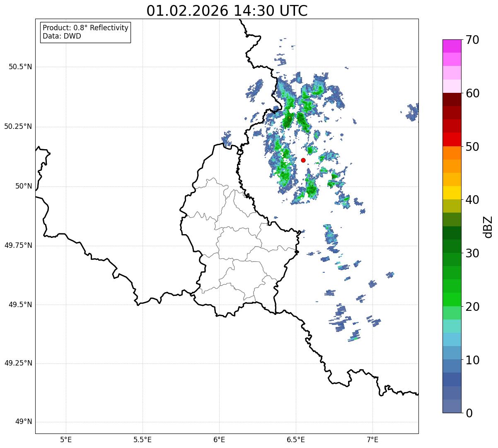Click the red radar site marker
Screen dimensions: 498x448
pos(303,160)
